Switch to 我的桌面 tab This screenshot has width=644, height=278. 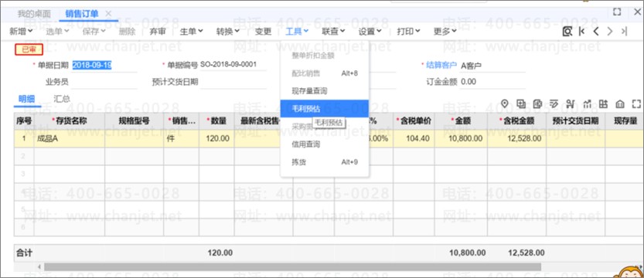click(34, 14)
